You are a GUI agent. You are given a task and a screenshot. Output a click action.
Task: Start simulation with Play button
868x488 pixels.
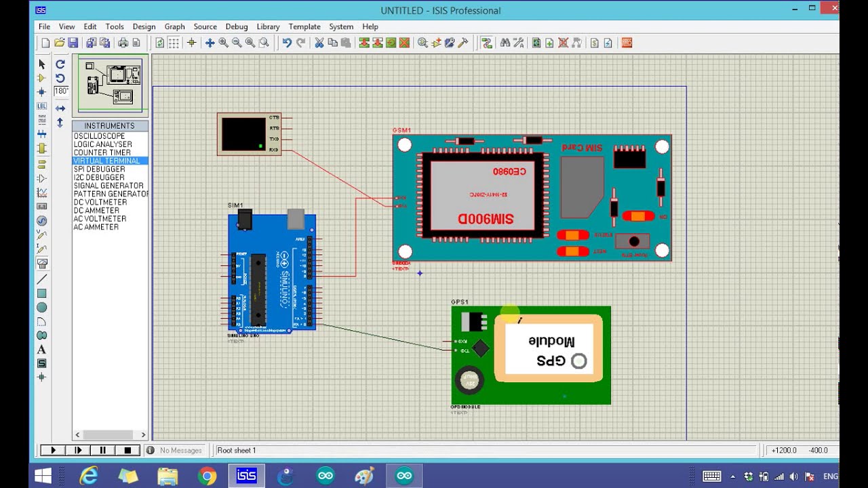(53, 450)
